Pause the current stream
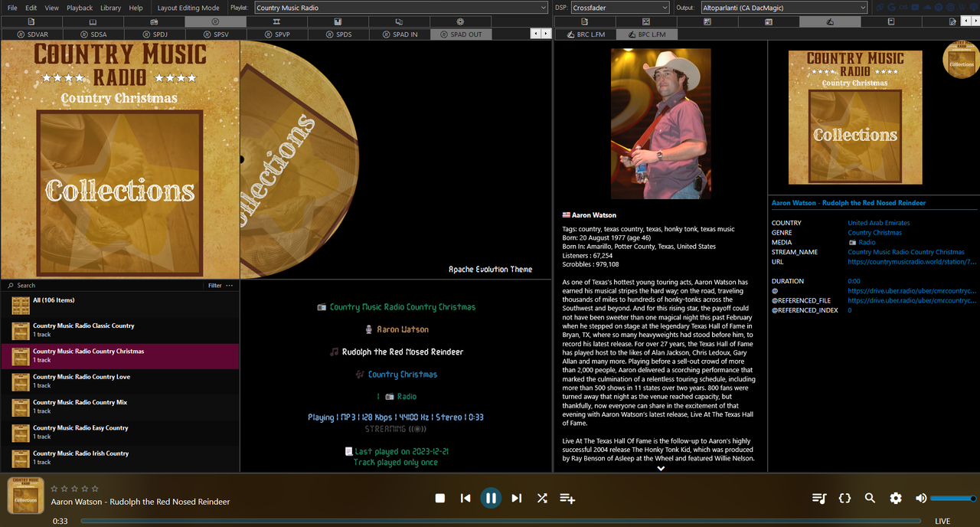The height and width of the screenshot is (527, 980). click(x=491, y=498)
